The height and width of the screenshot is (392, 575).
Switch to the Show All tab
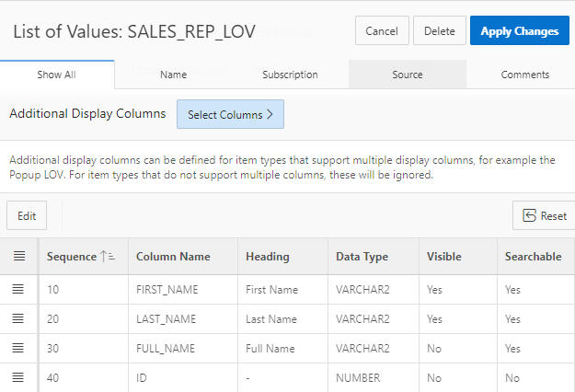pyautogui.click(x=56, y=75)
